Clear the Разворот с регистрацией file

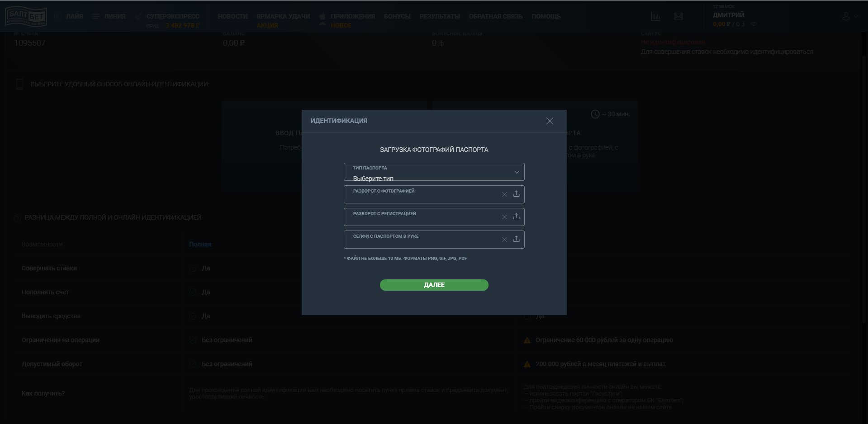(504, 217)
